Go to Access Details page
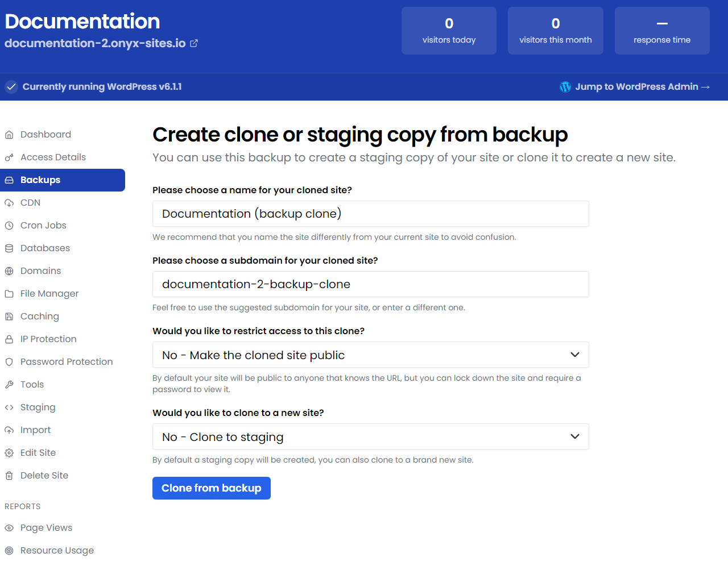Viewport: 728px width, 570px height. coord(63,157)
